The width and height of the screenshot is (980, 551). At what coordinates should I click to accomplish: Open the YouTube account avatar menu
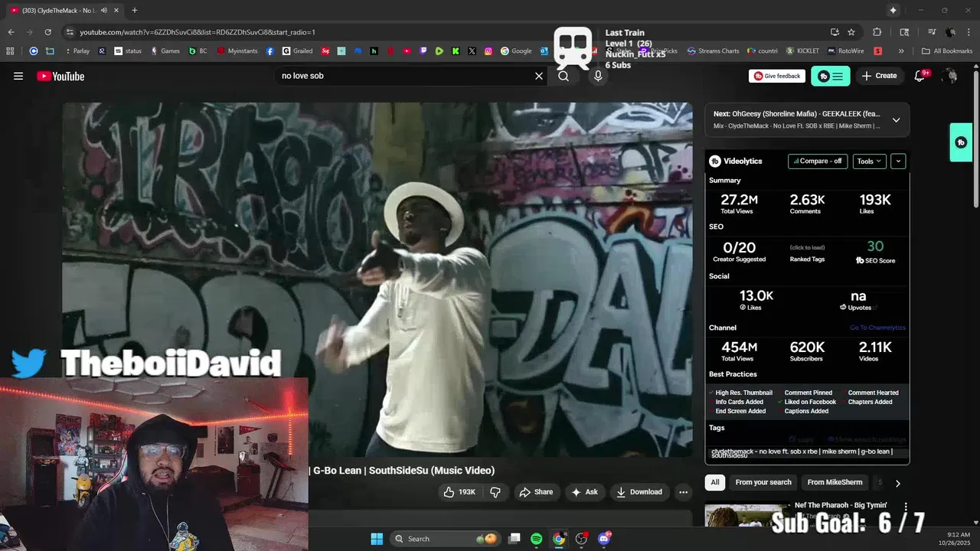pos(950,76)
